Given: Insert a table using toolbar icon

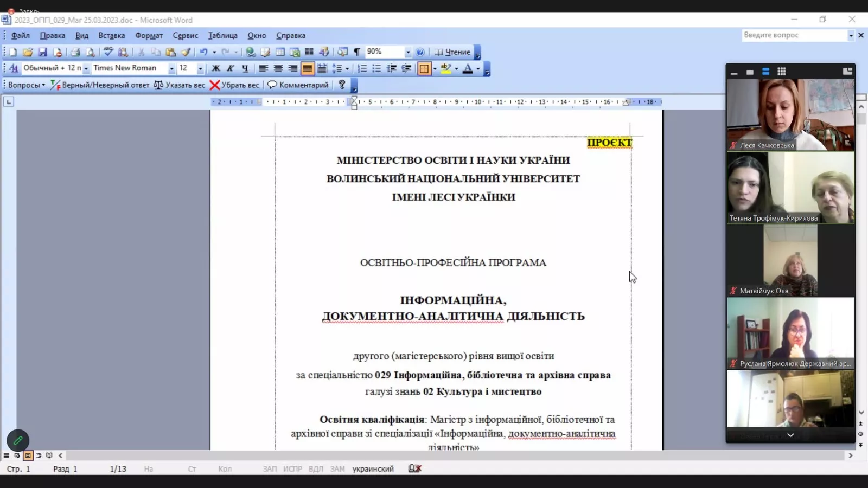Looking at the screenshot, I should point(280,52).
